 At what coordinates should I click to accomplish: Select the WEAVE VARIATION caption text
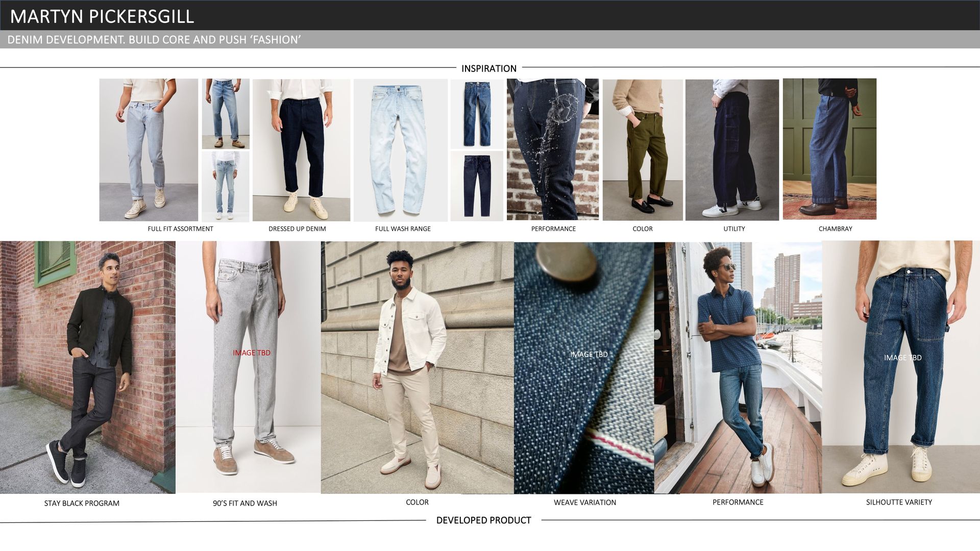point(585,503)
